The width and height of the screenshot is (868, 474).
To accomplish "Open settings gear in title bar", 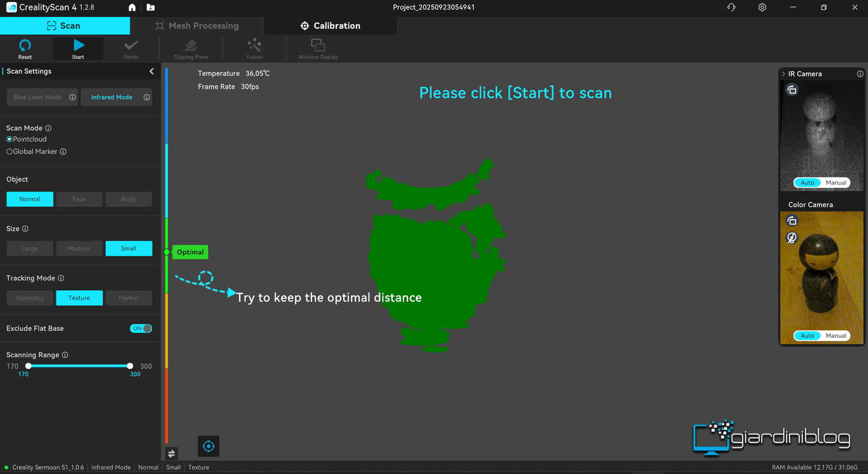I will [762, 8].
